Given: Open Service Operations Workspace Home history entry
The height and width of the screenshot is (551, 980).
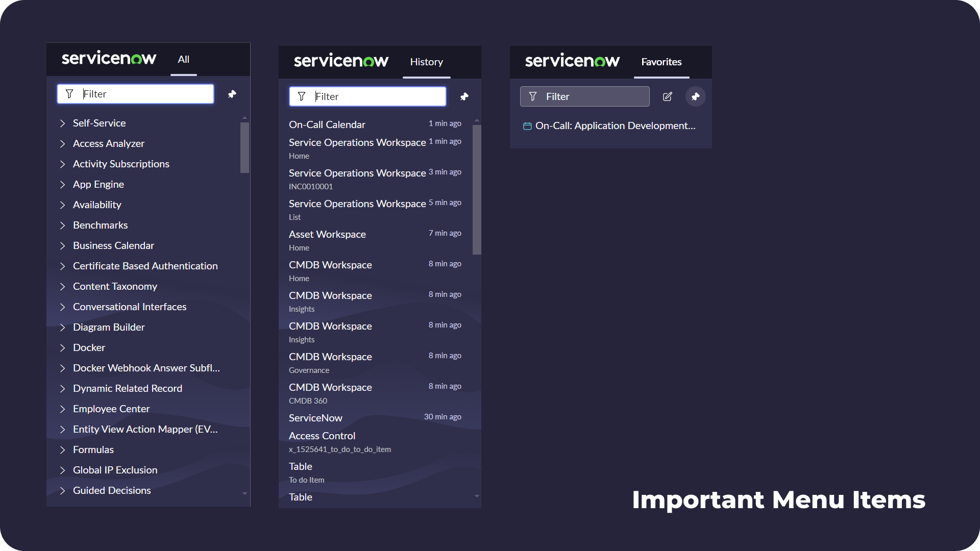Looking at the screenshot, I should (375, 148).
